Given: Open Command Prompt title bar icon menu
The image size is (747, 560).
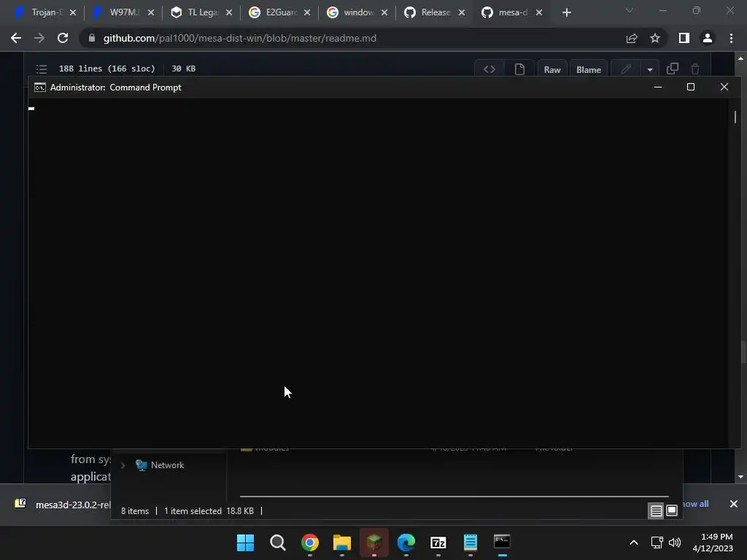Looking at the screenshot, I should [40, 87].
